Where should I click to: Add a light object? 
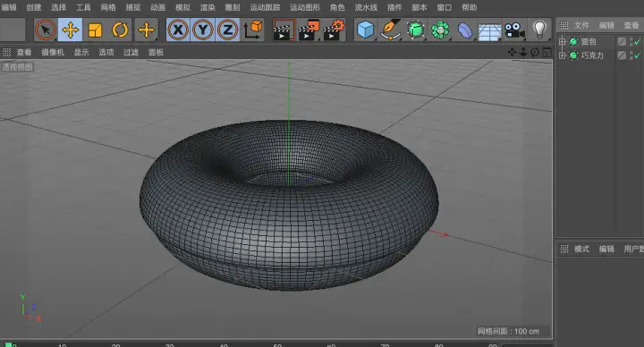[x=539, y=30]
